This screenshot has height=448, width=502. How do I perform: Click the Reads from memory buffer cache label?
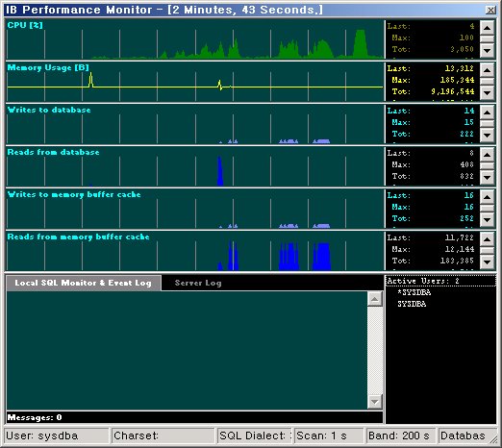coord(78,236)
